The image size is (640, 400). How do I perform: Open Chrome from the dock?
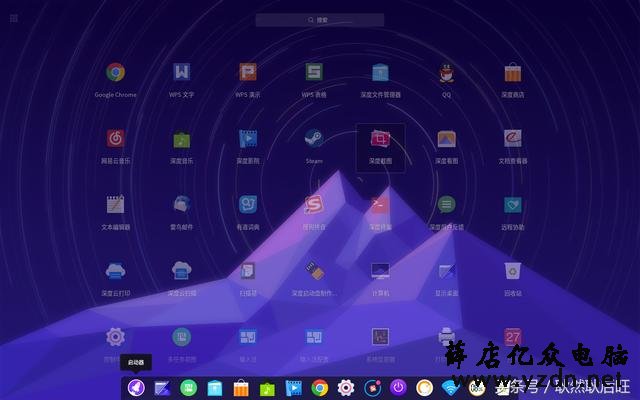[x=320, y=388]
